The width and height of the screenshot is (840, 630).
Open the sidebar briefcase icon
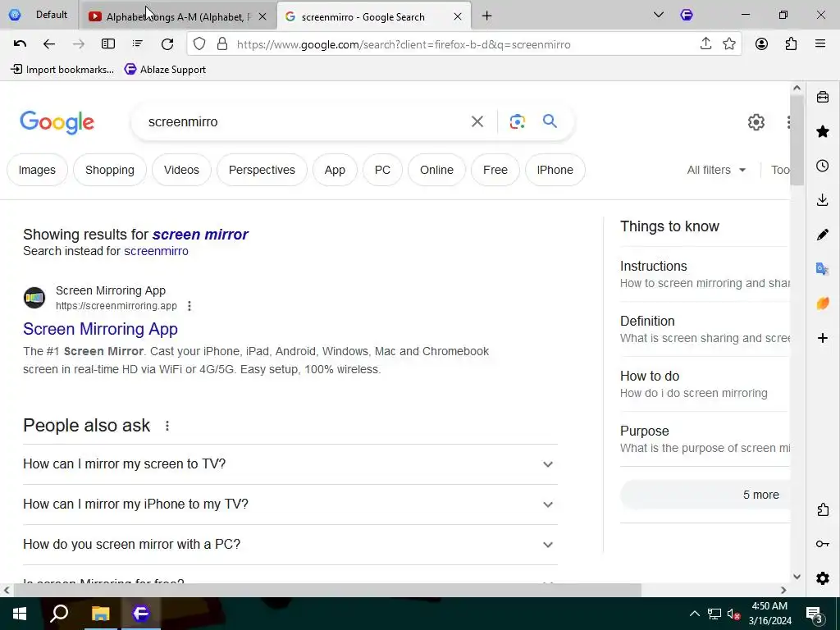[x=823, y=97]
